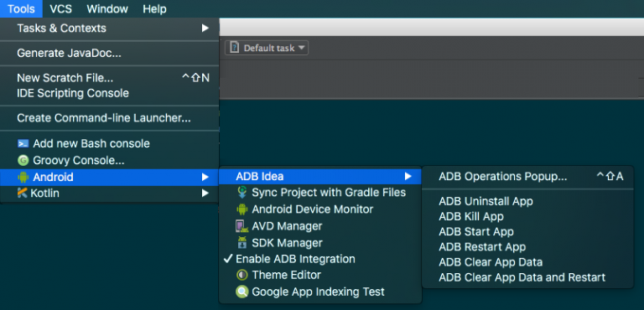Click the Gradle sync icon

click(x=242, y=192)
